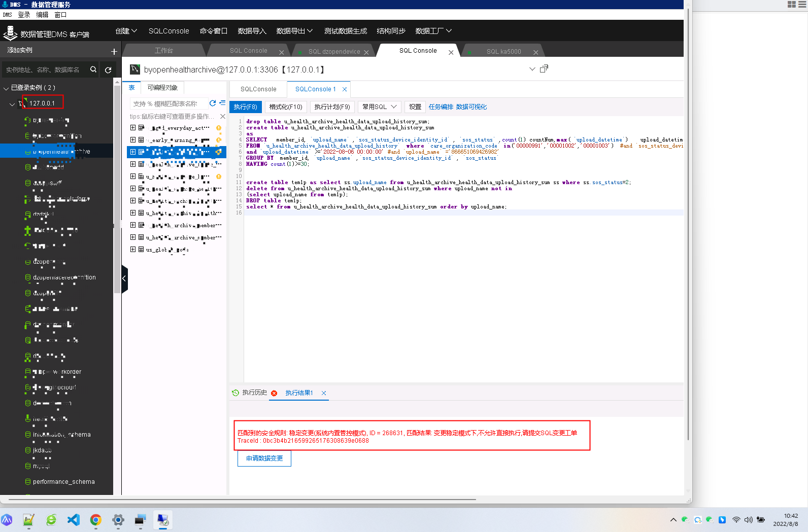Open Visual Studio Code from the taskbar

[x=74, y=520]
